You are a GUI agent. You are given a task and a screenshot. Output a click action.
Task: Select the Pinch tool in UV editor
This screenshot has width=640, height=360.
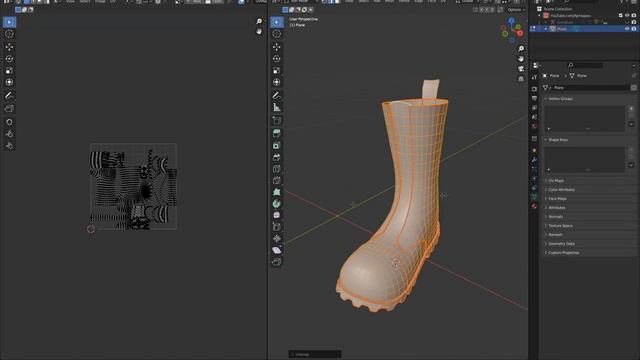[9, 146]
